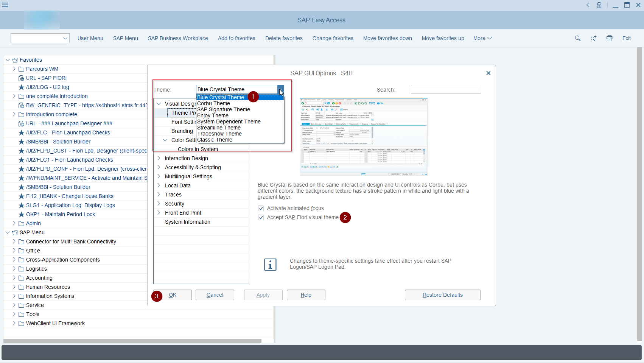This screenshot has width=644, height=363.
Task: Open the More menu dropdown
Action: (482, 38)
